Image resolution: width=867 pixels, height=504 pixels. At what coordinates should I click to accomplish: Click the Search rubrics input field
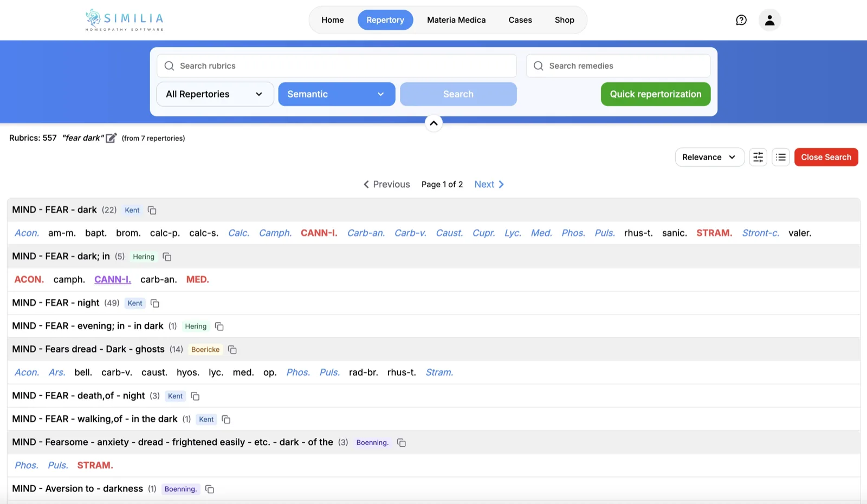click(x=336, y=66)
